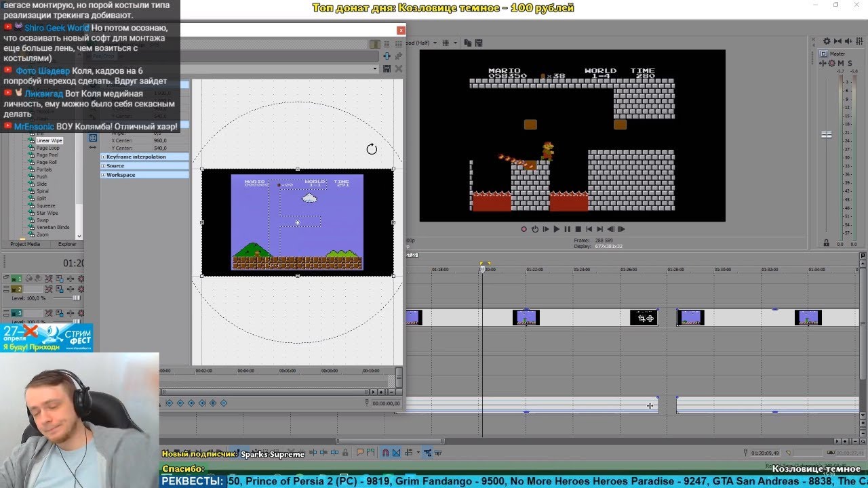Switch to the Project Media tab
868x488 pixels.
coord(25,244)
